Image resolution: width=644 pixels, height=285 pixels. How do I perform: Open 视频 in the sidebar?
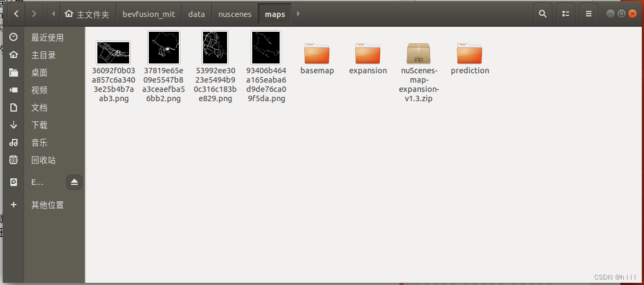[x=39, y=90]
